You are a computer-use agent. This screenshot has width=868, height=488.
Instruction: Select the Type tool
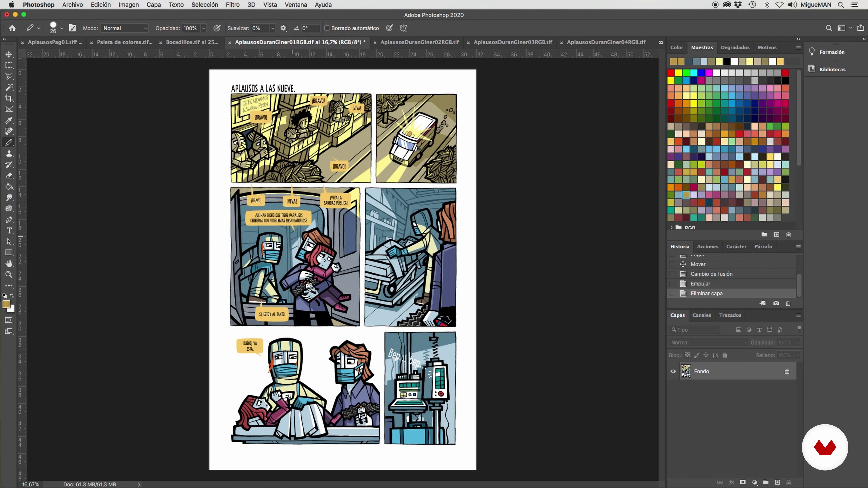(9, 231)
